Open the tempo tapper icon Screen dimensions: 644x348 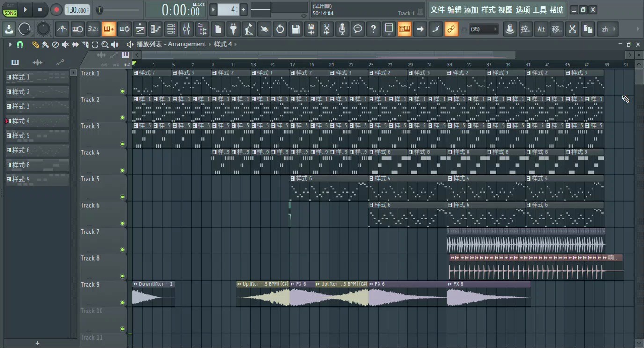[249, 29]
